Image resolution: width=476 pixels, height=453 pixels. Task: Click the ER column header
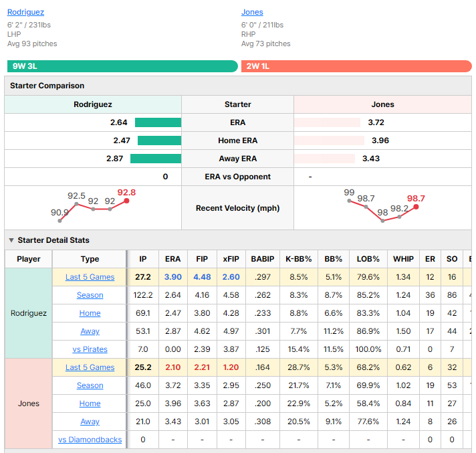point(430,259)
